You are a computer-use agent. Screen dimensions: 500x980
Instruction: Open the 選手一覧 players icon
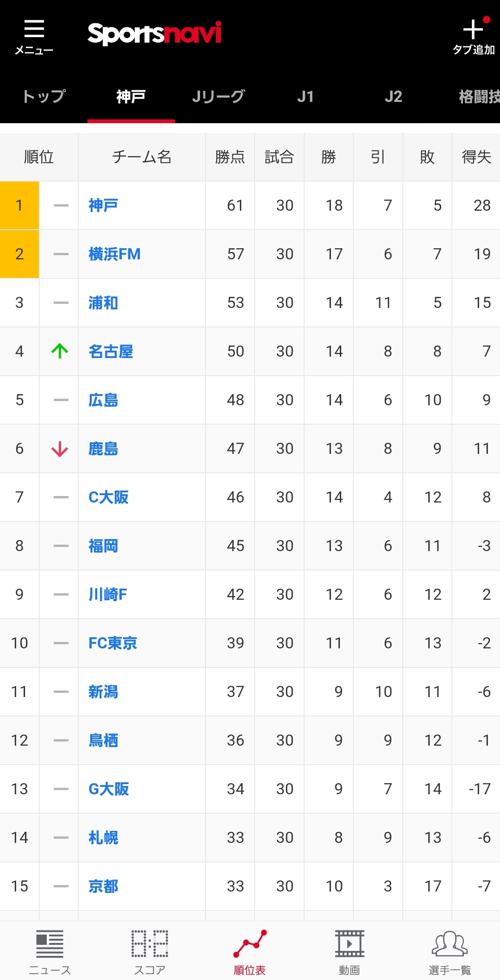click(450, 944)
